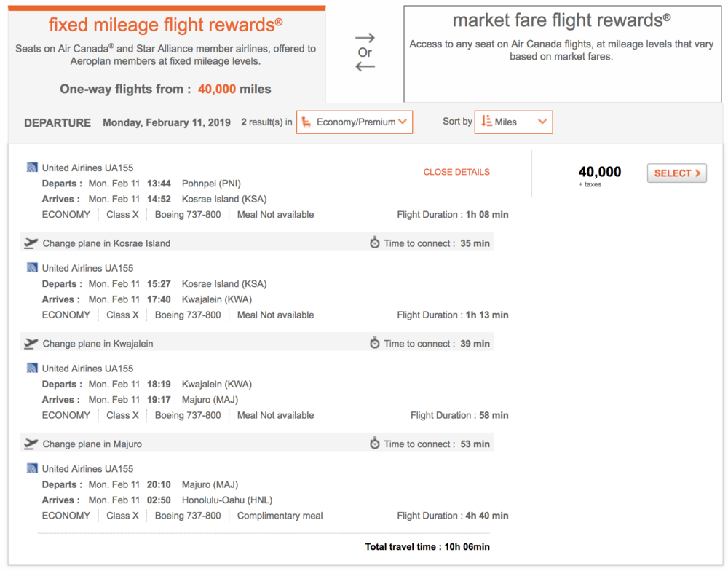Click United Airlines logo for Kwajalein to Majuro segment

point(32,369)
